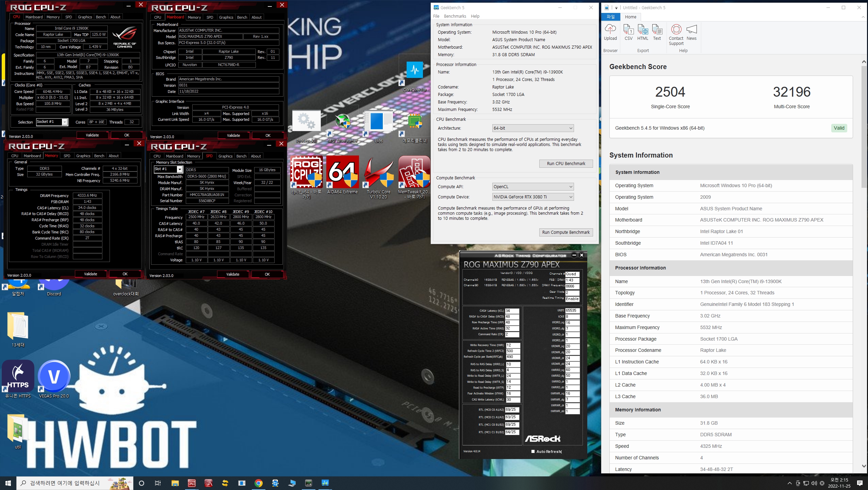
Task: Click Validate in CPU-Z processor window
Action: pos(92,135)
